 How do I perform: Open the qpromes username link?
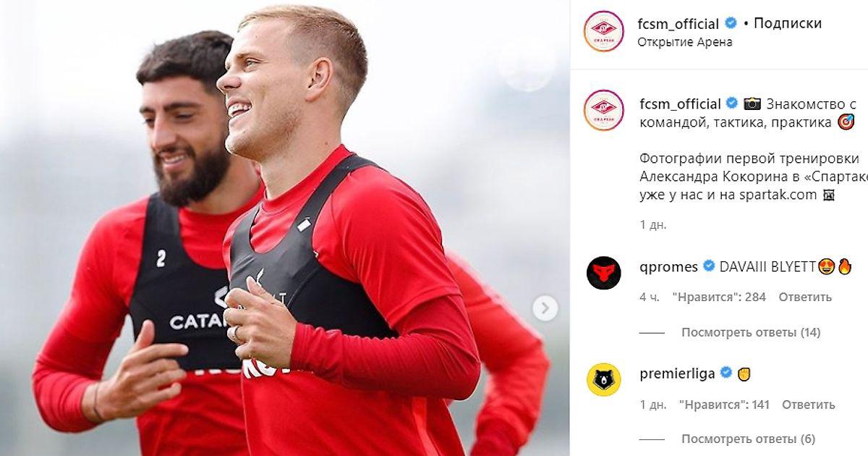coord(669,267)
